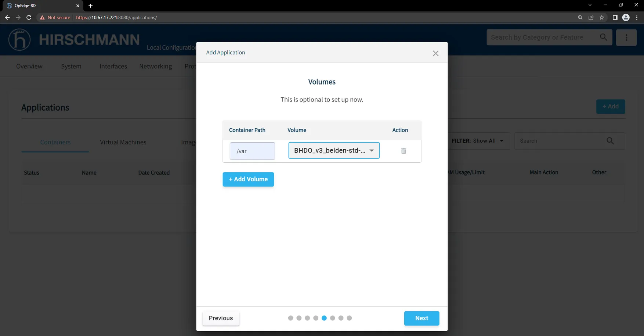Jump to the first wizard step dot
Viewport: 644px width, 336px height.
[x=290, y=318]
